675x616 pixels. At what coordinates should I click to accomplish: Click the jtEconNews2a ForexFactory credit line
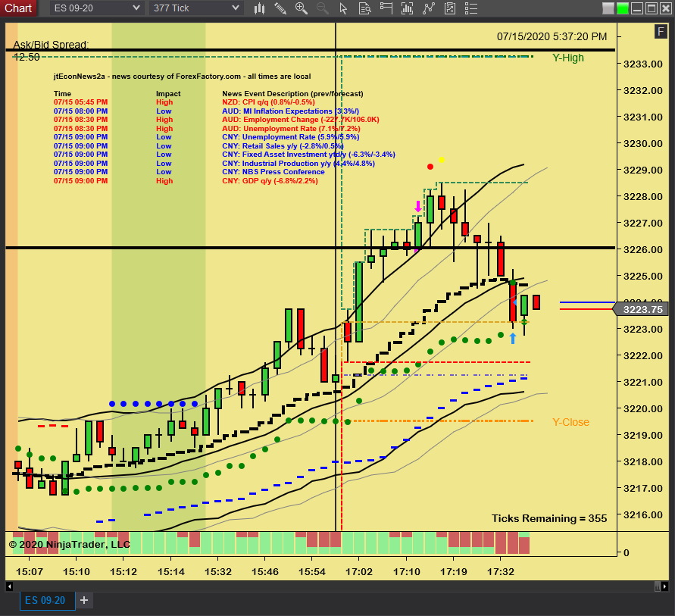(x=182, y=77)
